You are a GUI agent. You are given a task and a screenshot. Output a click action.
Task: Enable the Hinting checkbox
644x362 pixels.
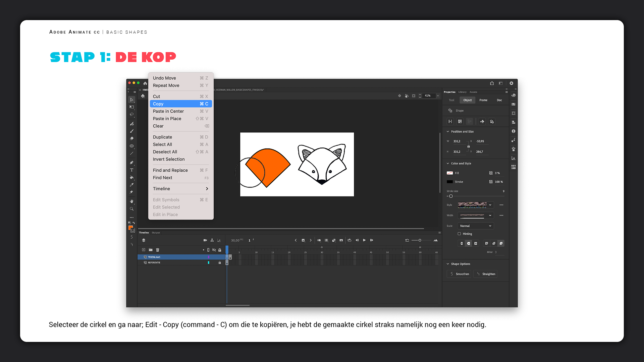coord(459,234)
